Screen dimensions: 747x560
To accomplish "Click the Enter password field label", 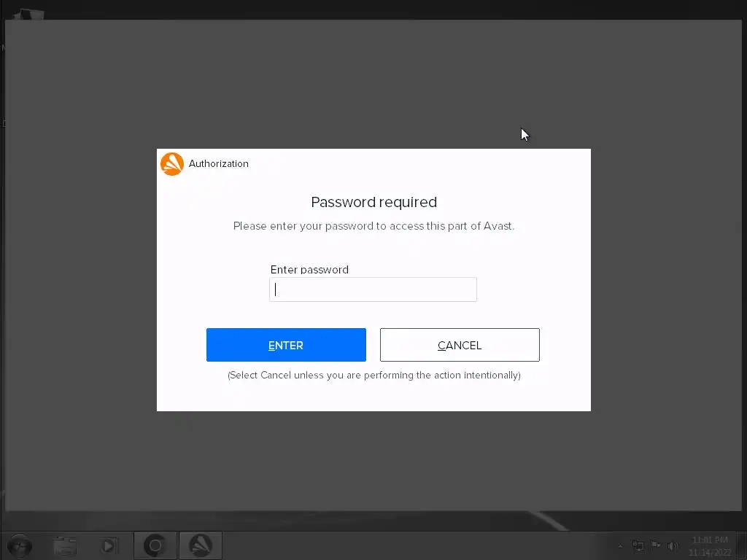I will 309,270.
